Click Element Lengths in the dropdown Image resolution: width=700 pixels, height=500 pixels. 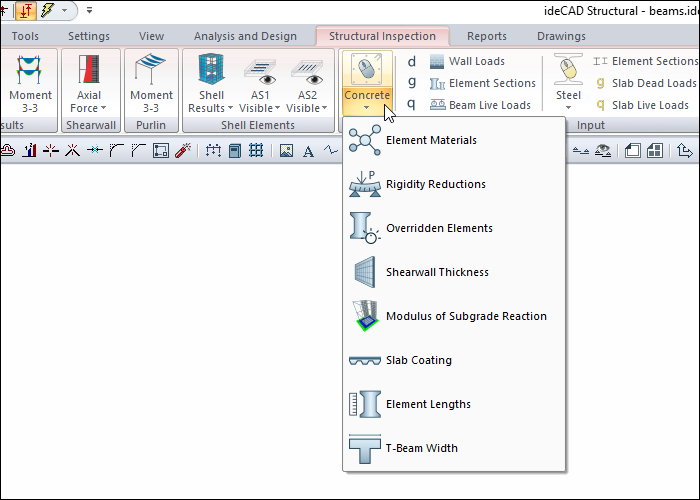[428, 404]
